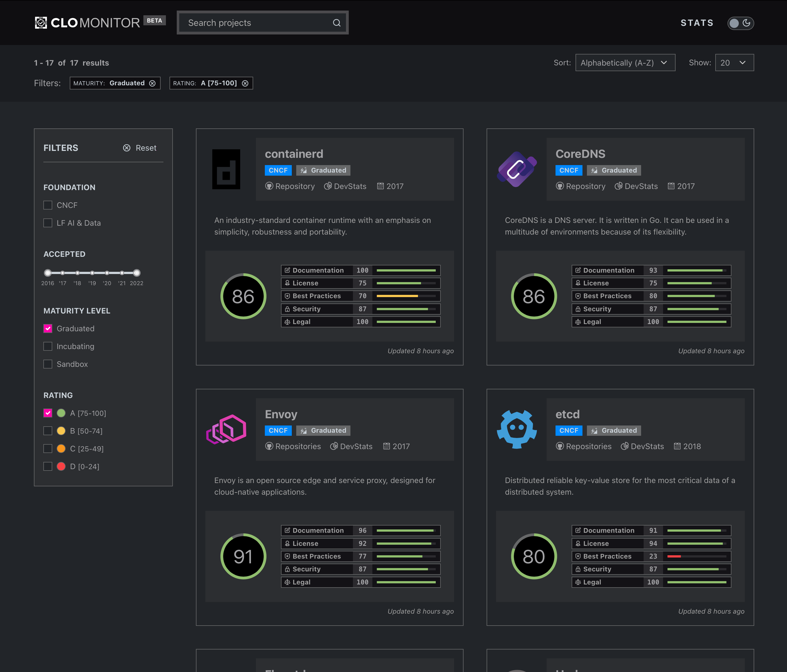Click the CLOMonitor logo icon

pos(41,23)
